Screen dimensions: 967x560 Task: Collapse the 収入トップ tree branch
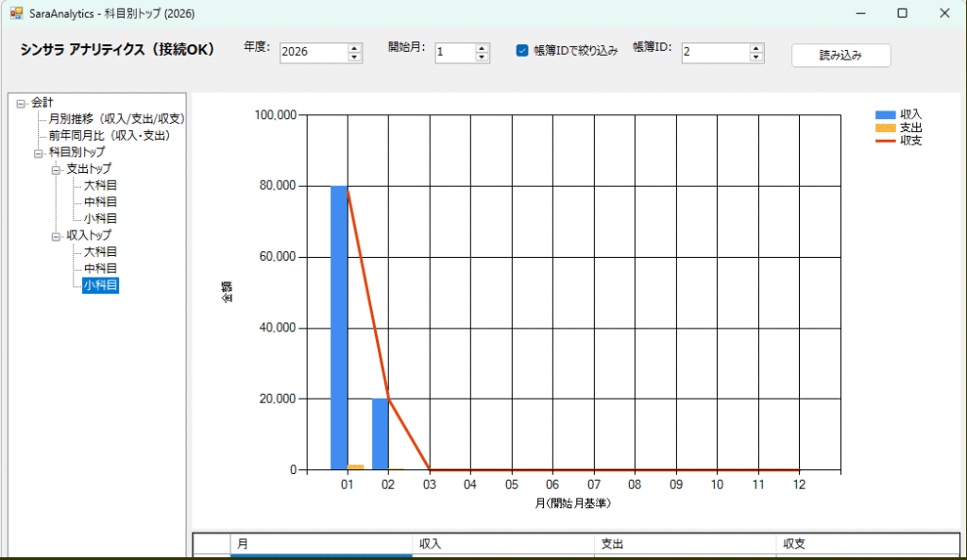click(x=57, y=235)
